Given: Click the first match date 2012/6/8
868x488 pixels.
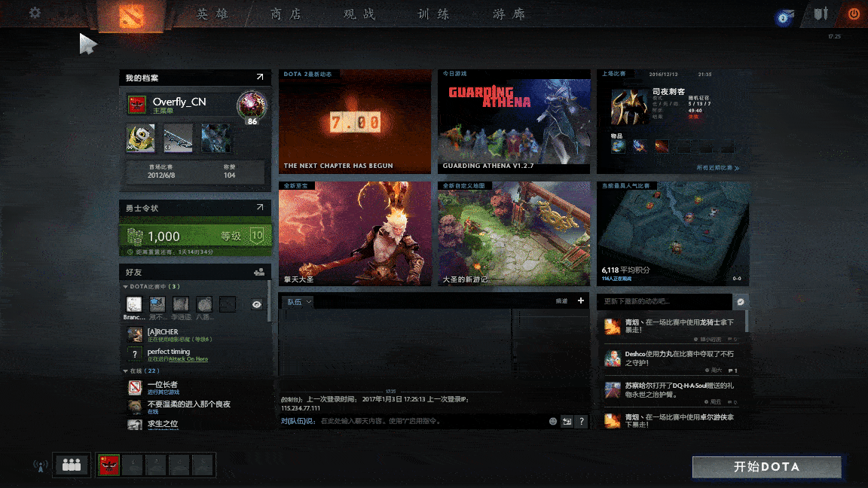Looking at the screenshot, I should (161, 175).
